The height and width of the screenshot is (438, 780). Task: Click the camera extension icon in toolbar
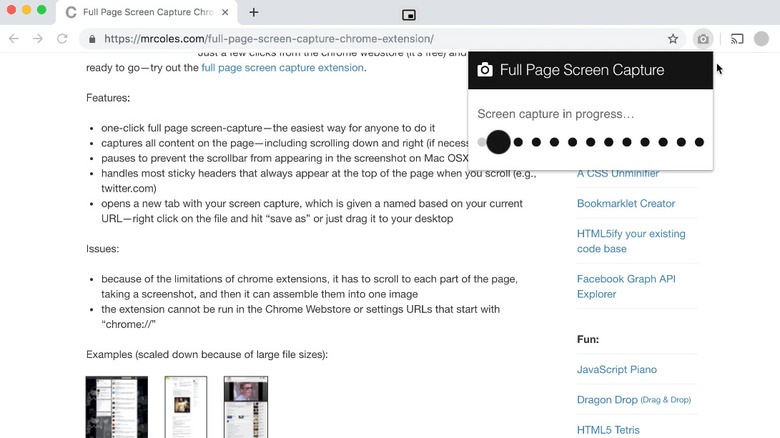pyautogui.click(x=703, y=39)
